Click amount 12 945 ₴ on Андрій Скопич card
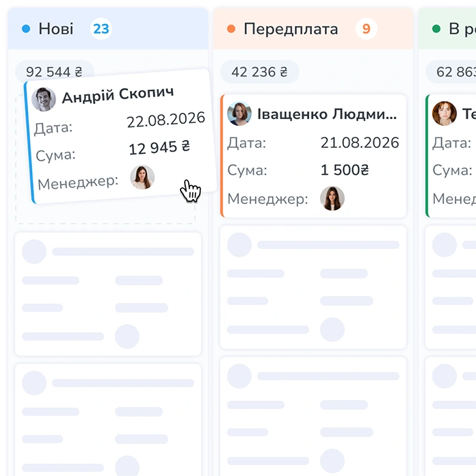The height and width of the screenshot is (476, 476). coord(159,147)
